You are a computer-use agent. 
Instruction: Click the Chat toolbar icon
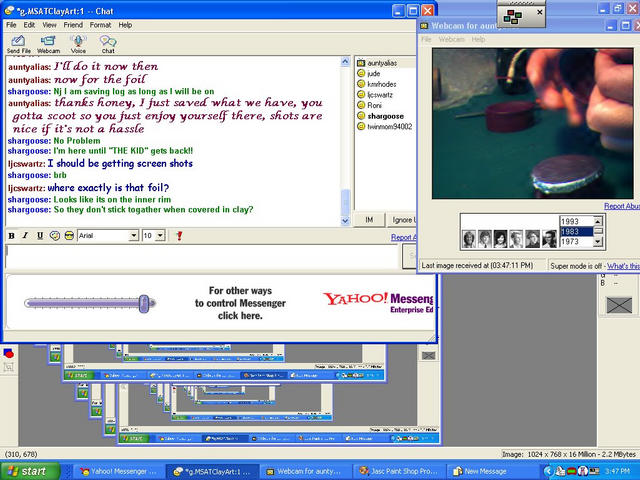[x=108, y=44]
